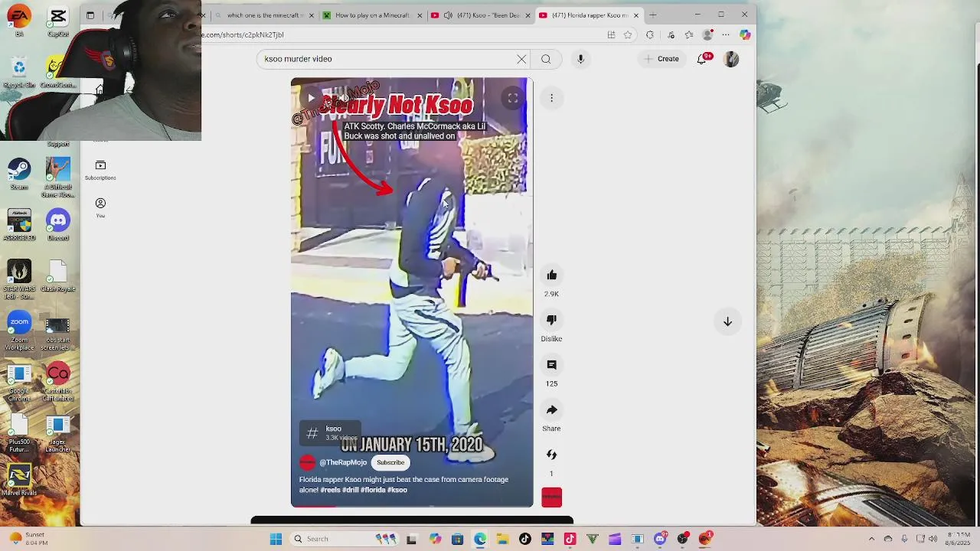Bookmark this page with the star icon

point(628,34)
